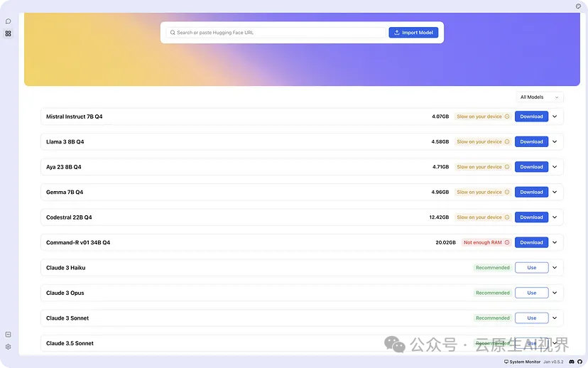
Task: Click the 4.71GB size value
Action: (x=440, y=167)
